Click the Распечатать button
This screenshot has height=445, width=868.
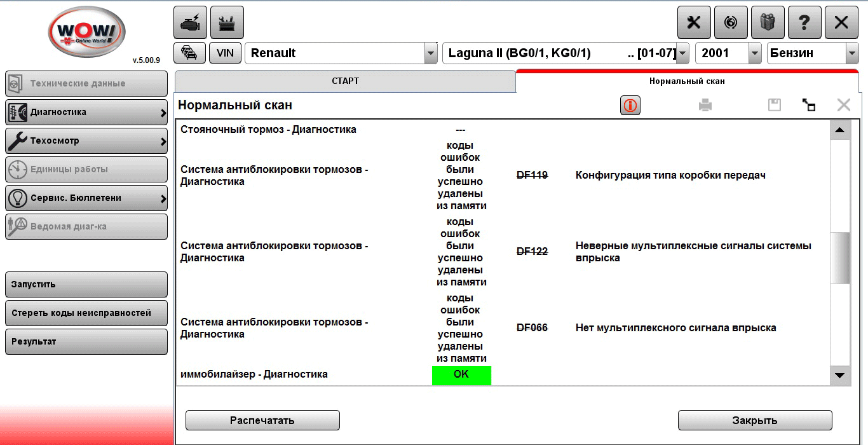[262, 420]
